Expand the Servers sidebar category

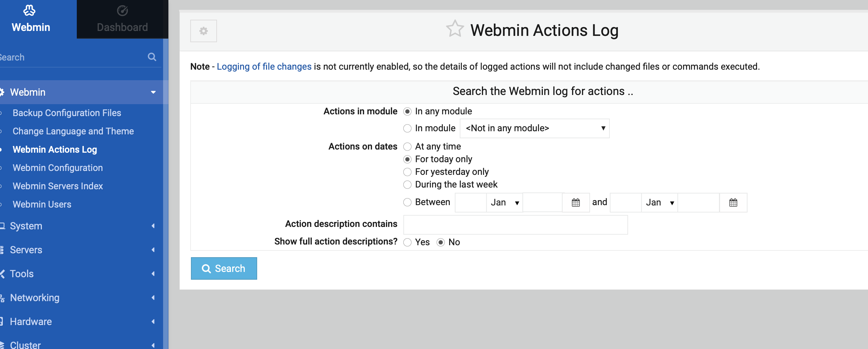click(x=81, y=250)
